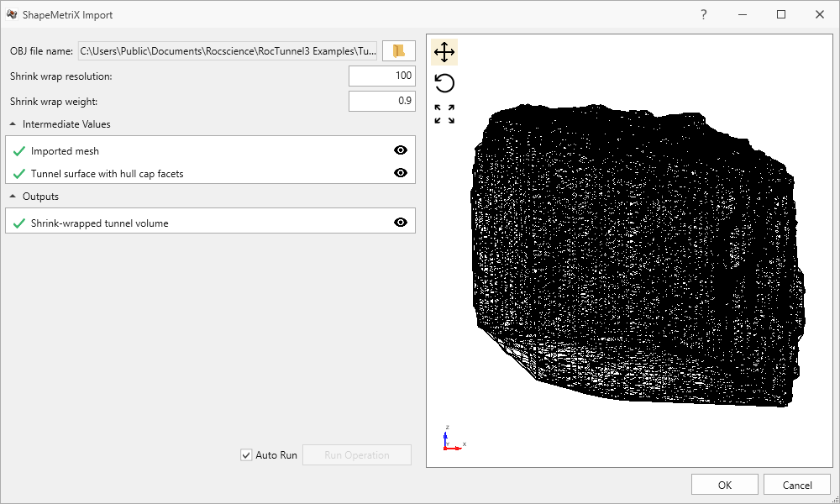
Task: Click the zoom extents icon
Action: [444, 114]
